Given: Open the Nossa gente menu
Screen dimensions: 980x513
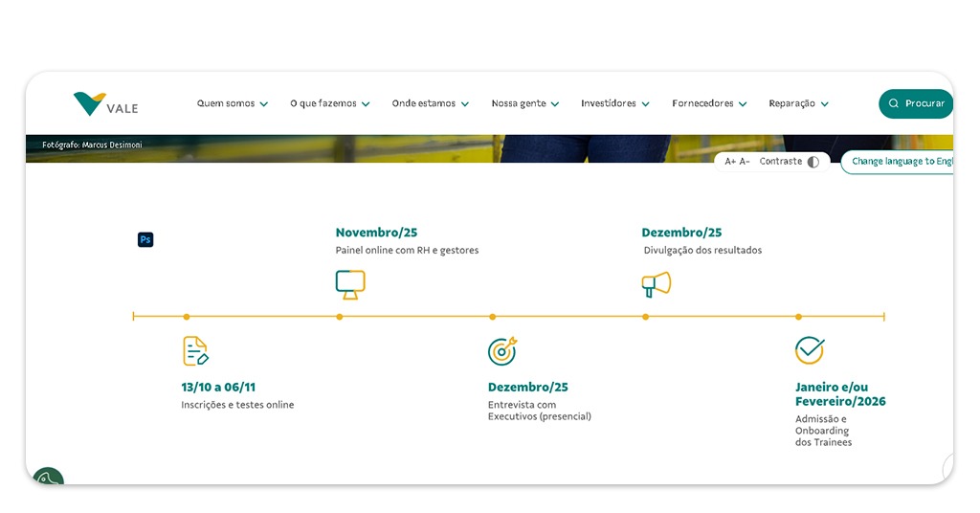Looking at the screenshot, I should 524,103.
